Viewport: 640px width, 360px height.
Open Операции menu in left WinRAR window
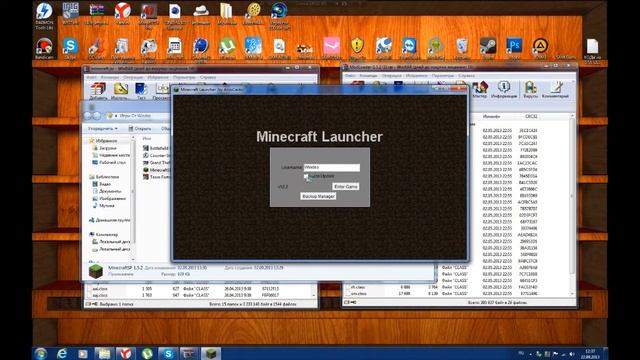tap(133, 77)
